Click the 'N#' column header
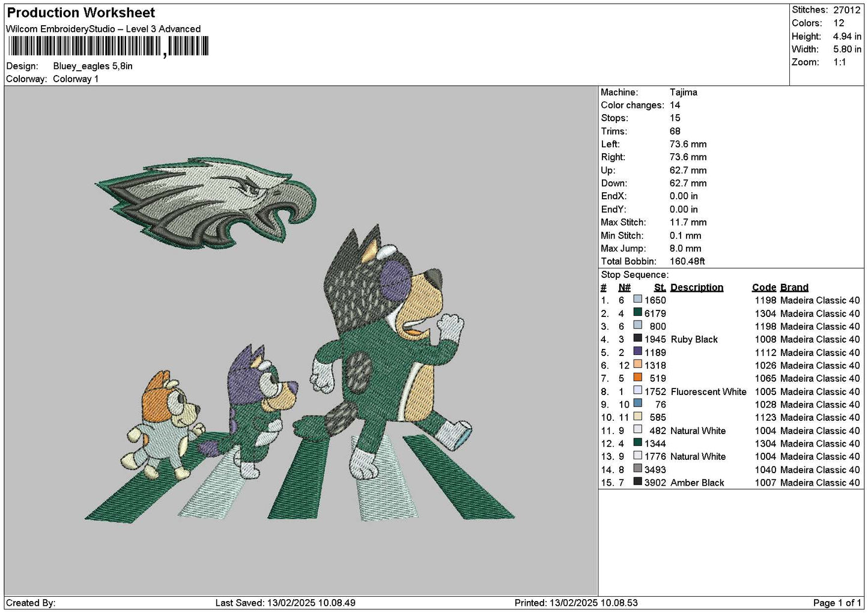 625,288
